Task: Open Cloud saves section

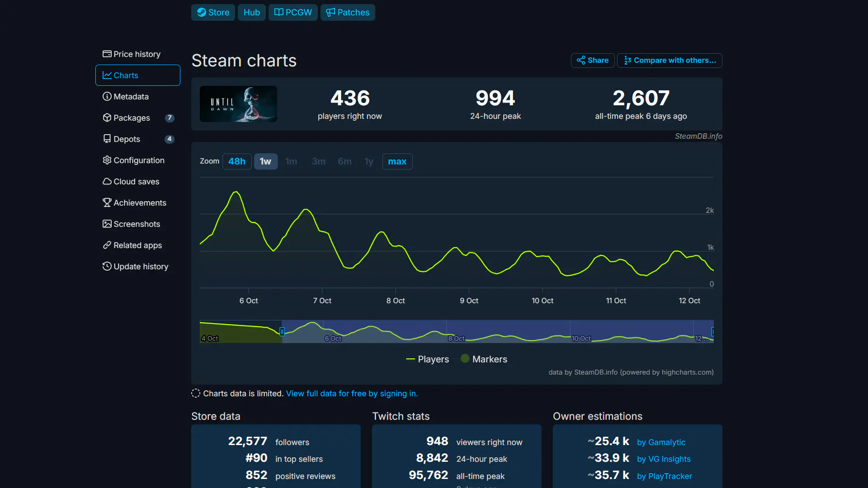Action: pos(138,181)
